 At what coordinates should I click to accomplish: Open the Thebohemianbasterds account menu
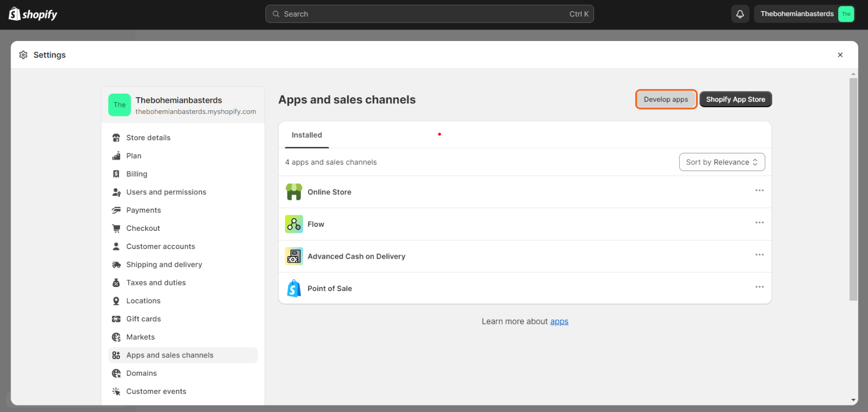coord(804,14)
